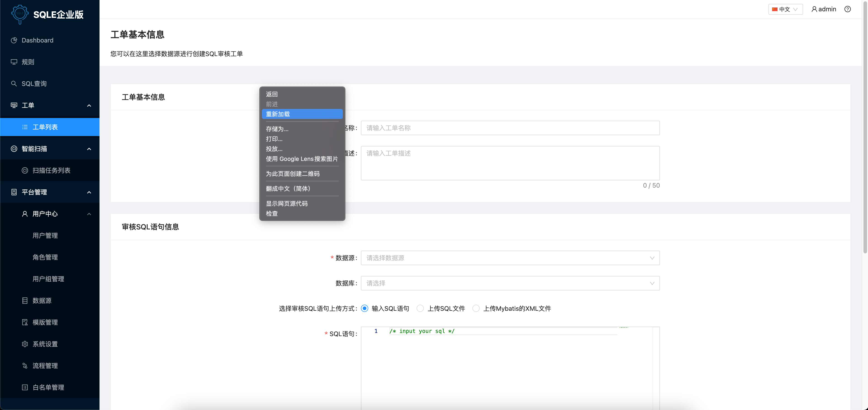Open Dashboard via its clock icon

tap(14, 40)
